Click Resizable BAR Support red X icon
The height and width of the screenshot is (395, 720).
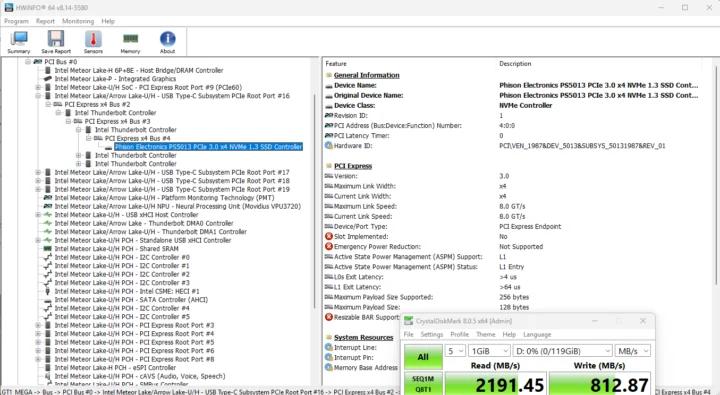pos(329,317)
